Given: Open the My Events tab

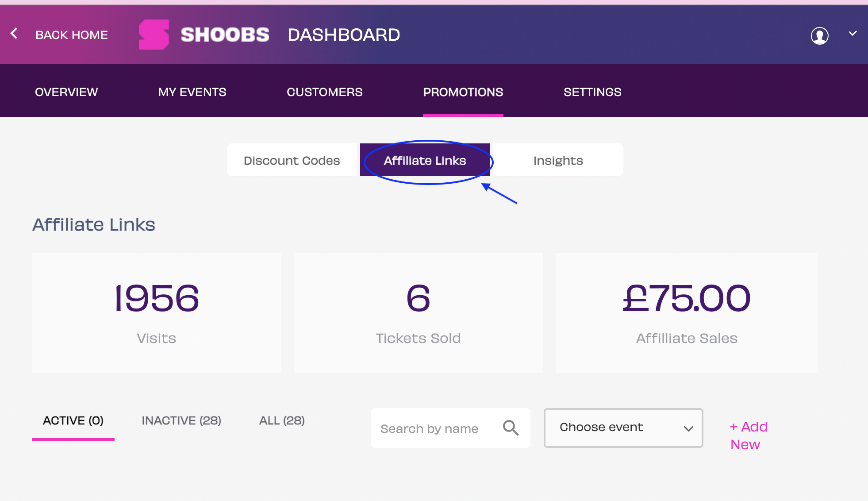Looking at the screenshot, I should point(192,92).
